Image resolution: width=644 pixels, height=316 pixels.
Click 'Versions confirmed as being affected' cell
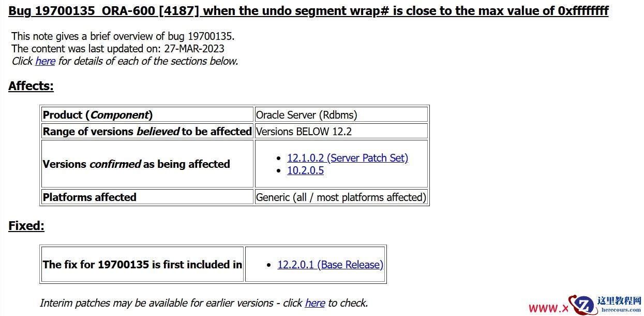tap(136, 164)
